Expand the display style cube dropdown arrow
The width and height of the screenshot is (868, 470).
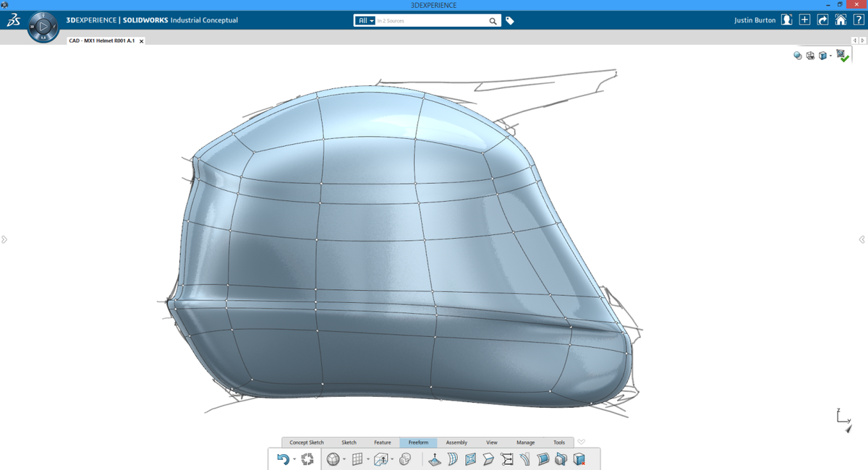(x=830, y=56)
